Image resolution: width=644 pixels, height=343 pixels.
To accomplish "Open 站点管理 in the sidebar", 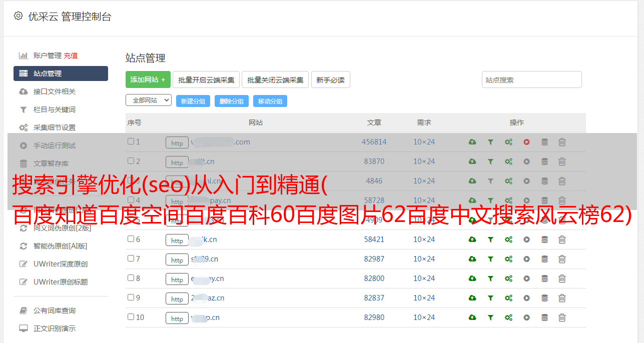I will click(x=61, y=73).
